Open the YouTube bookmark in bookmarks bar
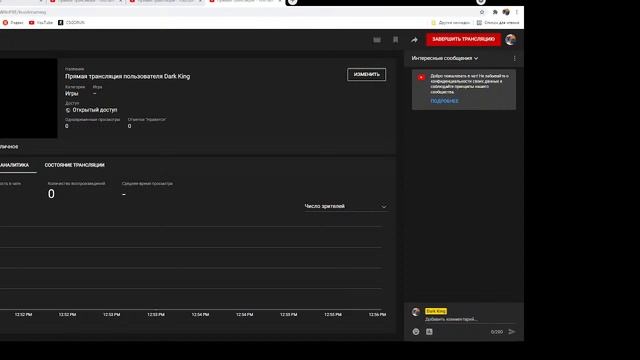This screenshot has width=640, height=360. (41, 23)
